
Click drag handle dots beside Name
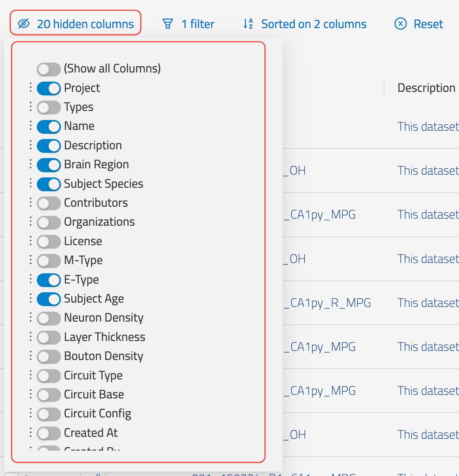30,126
